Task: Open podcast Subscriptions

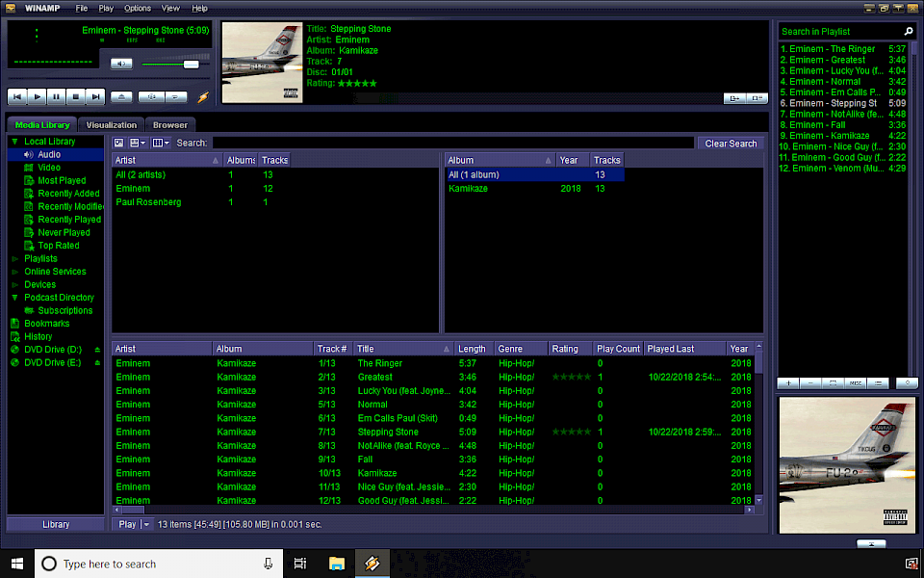Action: pos(65,311)
